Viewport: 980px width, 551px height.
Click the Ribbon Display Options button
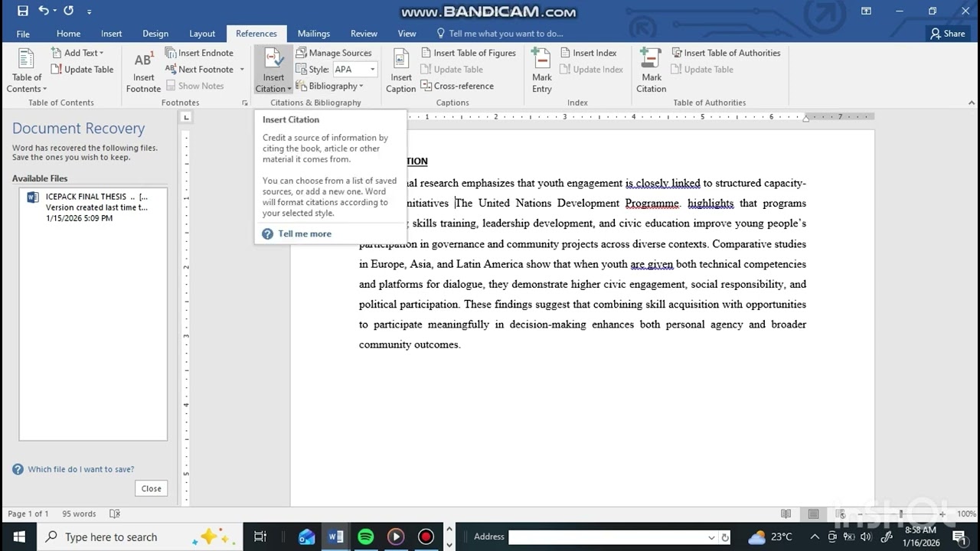866,11
